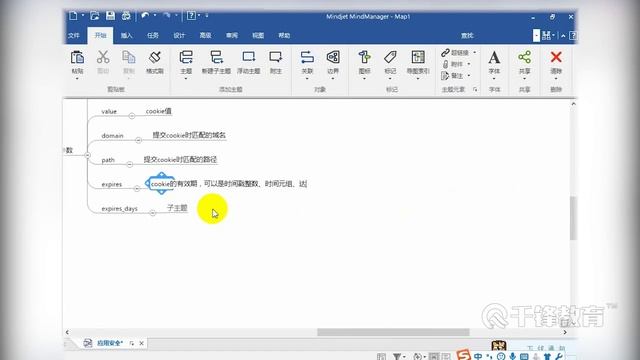Switch to the Review (审阅) ribbon tab

click(232, 36)
